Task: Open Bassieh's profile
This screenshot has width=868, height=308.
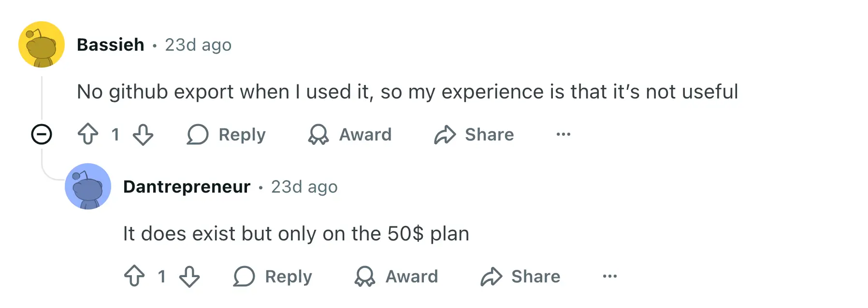Action: pyautogui.click(x=110, y=44)
